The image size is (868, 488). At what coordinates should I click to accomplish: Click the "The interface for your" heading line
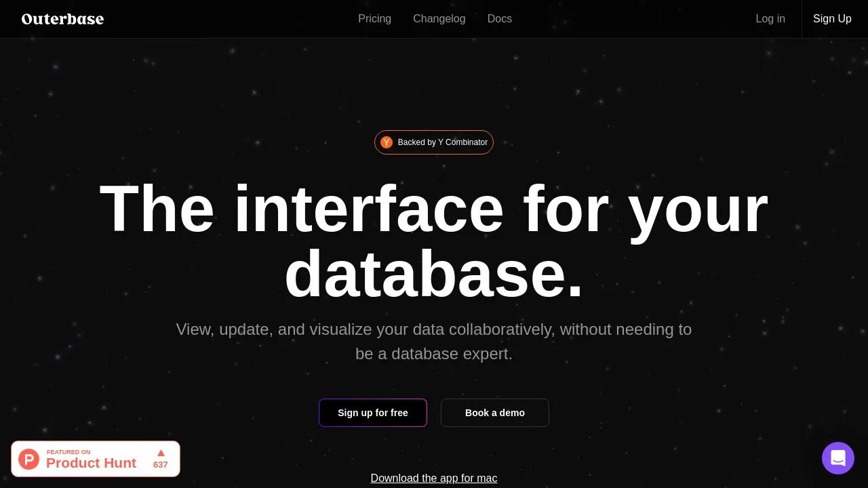(x=434, y=209)
